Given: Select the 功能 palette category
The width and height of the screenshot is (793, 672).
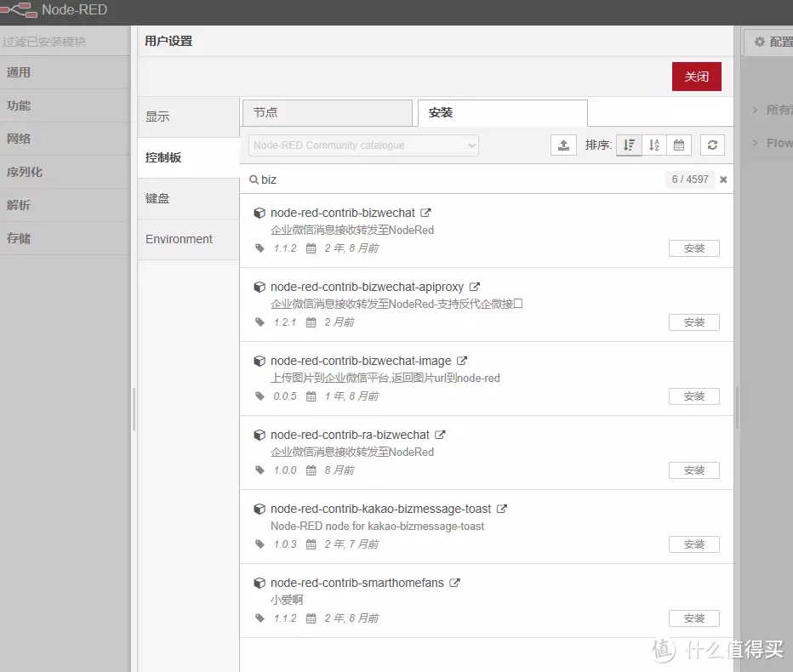Looking at the screenshot, I should point(66,105).
